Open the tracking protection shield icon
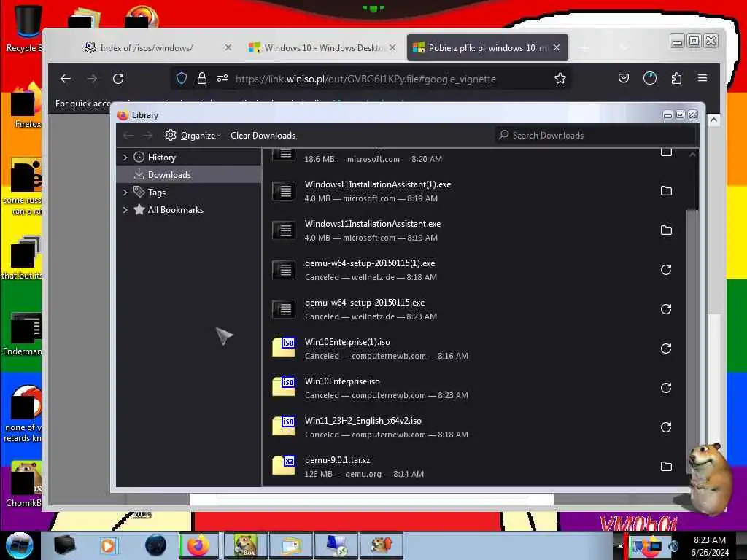 click(x=181, y=79)
